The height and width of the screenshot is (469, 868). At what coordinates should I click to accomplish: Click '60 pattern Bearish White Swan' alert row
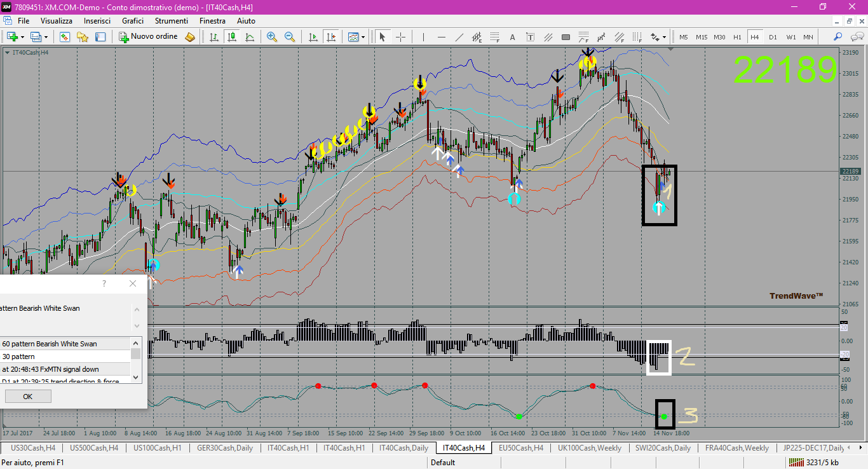(x=65, y=344)
